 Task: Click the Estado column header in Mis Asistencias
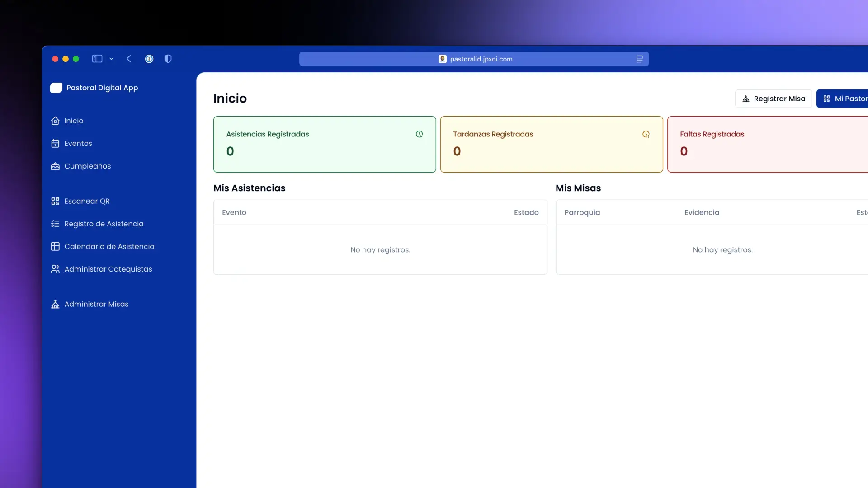pyautogui.click(x=526, y=212)
